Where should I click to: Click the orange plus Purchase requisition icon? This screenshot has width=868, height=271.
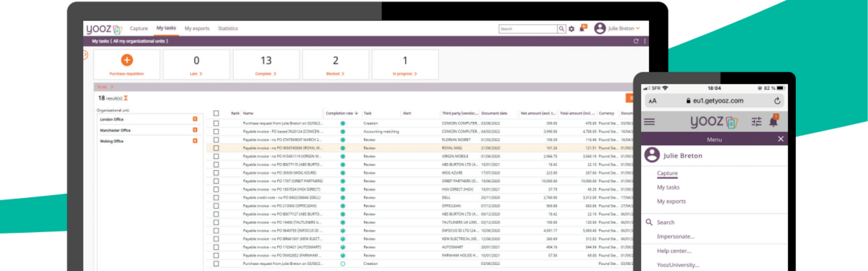point(127,60)
